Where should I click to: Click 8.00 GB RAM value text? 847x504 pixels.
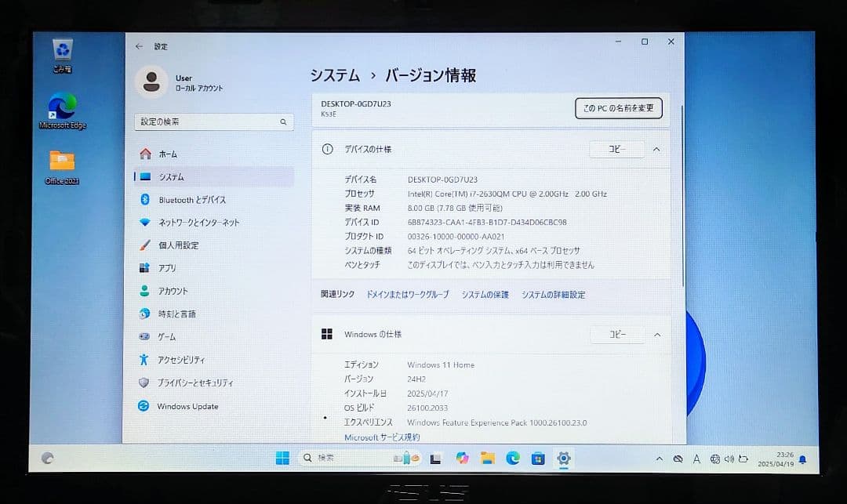pyautogui.click(x=455, y=208)
